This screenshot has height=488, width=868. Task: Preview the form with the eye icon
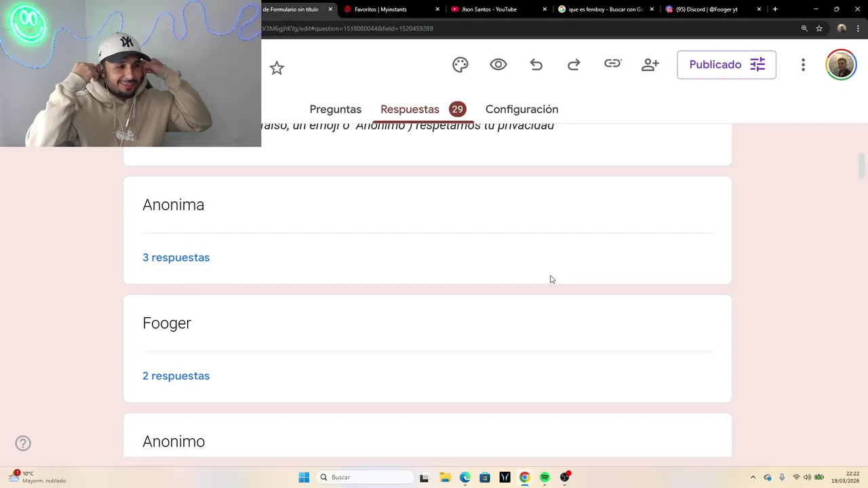pos(498,64)
